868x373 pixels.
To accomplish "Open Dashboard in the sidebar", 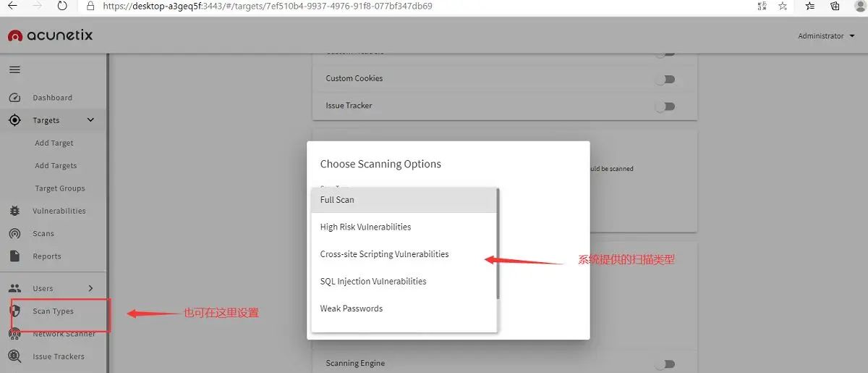I will (52, 98).
